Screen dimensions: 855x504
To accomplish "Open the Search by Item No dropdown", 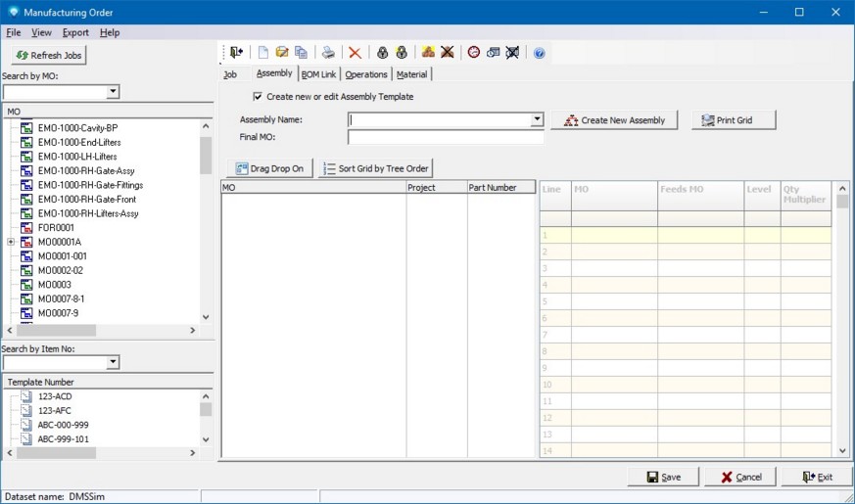I will pos(113,363).
